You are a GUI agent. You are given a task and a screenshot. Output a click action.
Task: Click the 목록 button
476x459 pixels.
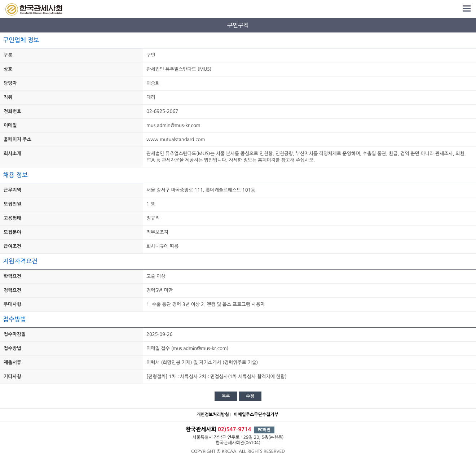(226, 396)
